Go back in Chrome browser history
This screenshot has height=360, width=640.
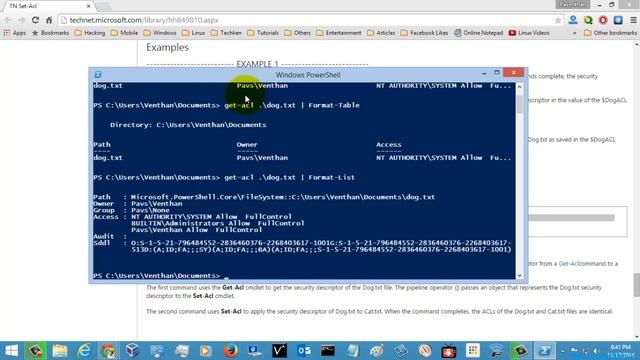[x=8, y=20]
